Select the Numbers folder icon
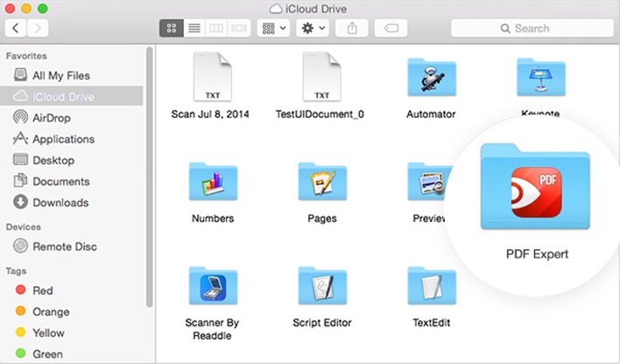 click(x=213, y=181)
